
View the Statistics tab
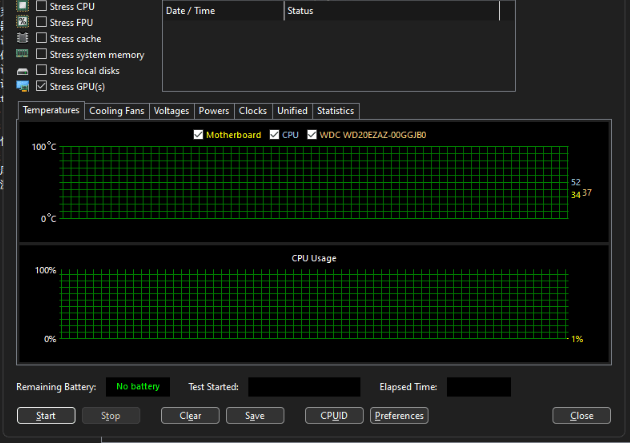pos(335,111)
